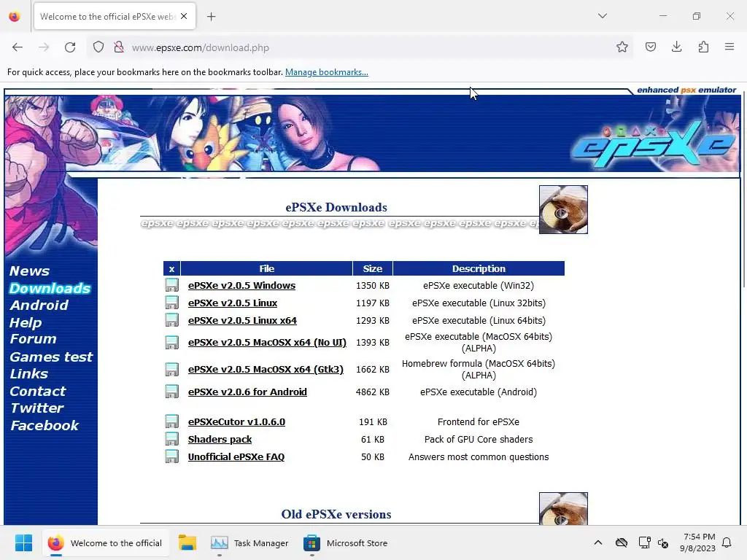Open Games test in the sidebar
Screen dimensions: 747x560
pos(52,357)
